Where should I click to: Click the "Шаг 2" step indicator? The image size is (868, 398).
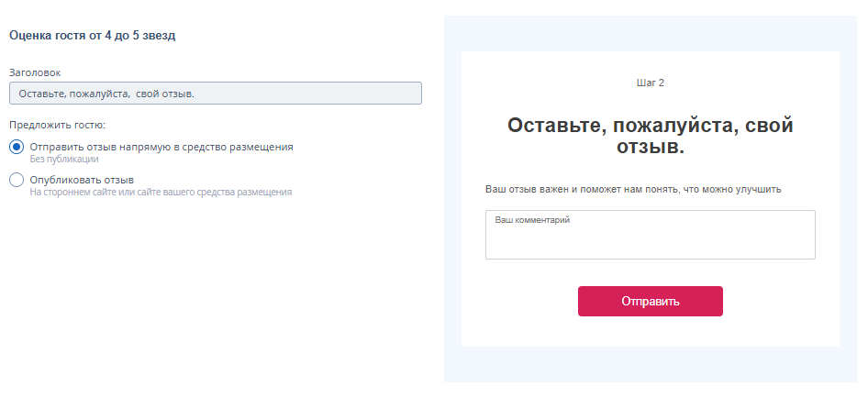(650, 83)
